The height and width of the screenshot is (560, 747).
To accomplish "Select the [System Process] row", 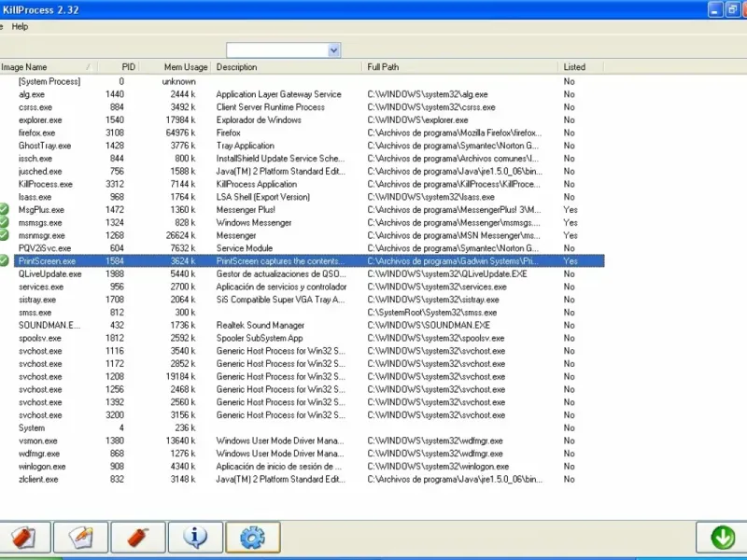I will pos(49,81).
